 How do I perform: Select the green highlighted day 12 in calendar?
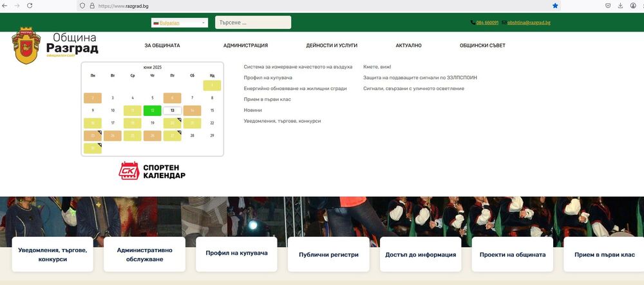pyautogui.click(x=153, y=110)
